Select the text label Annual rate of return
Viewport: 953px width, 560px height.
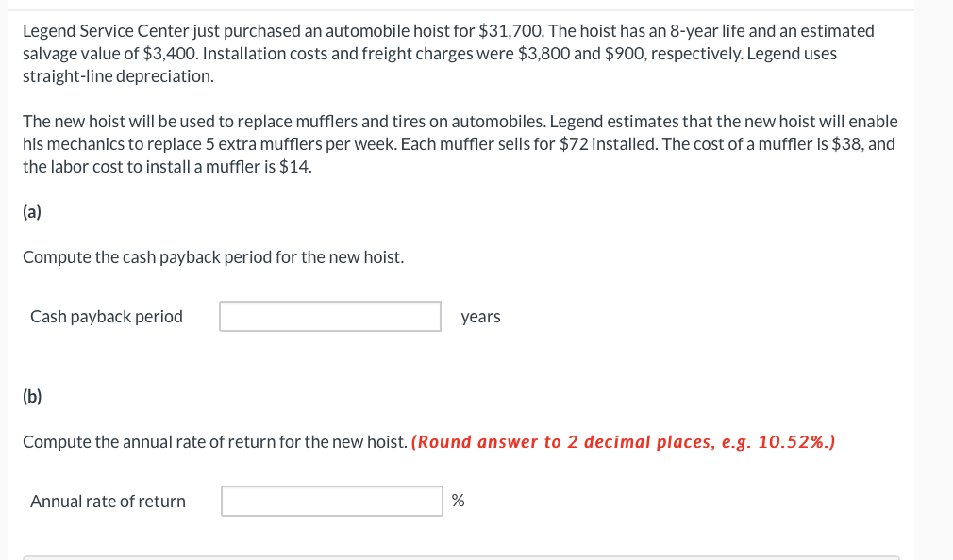tap(107, 501)
